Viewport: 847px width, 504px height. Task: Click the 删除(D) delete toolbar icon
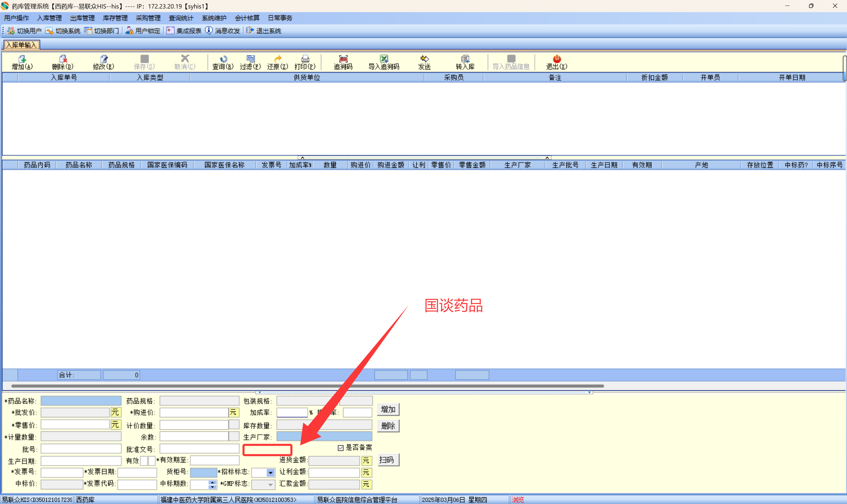pyautogui.click(x=63, y=59)
